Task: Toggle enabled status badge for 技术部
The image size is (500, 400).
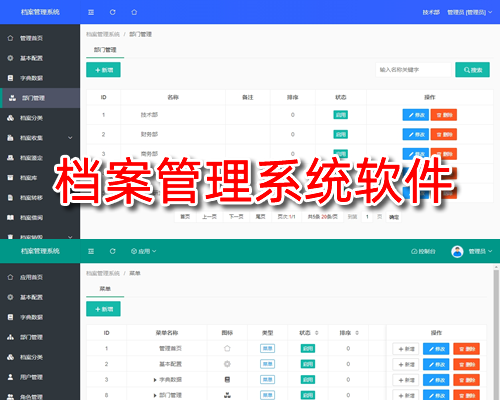Action: tap(341, 115)
